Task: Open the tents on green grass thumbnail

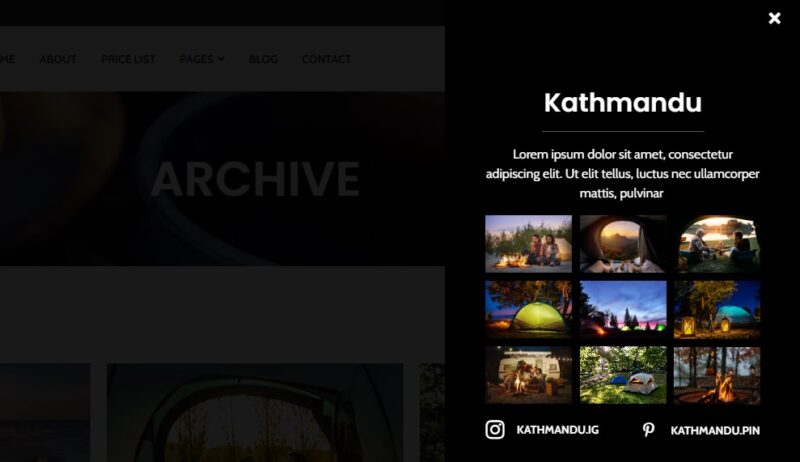Action: pos(622,375)
